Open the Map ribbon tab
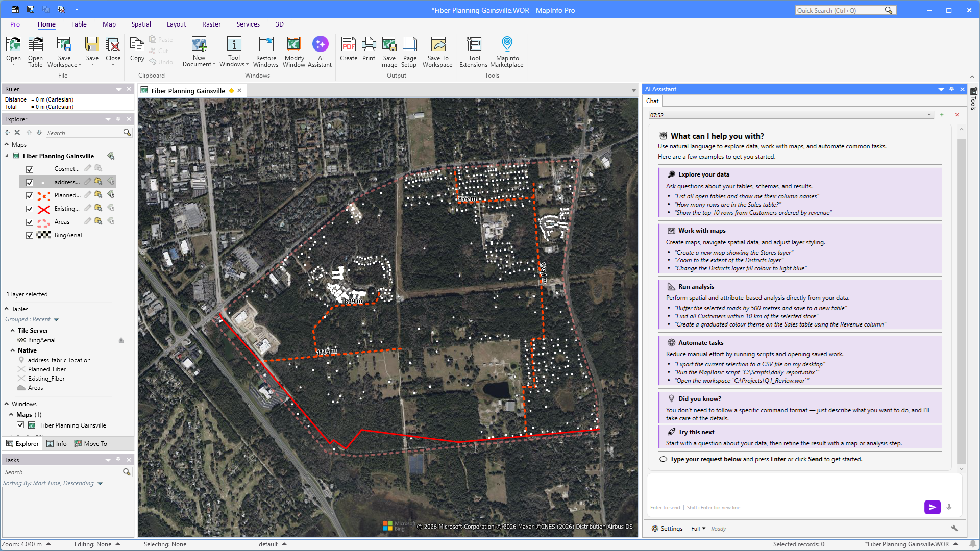 click(x=109, y=24)
